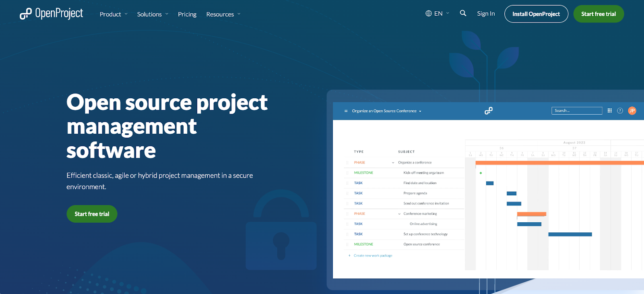This screenshot has width=644, height=294.
Task: Expand the Product dropdown menu
Action: (114, 14)
